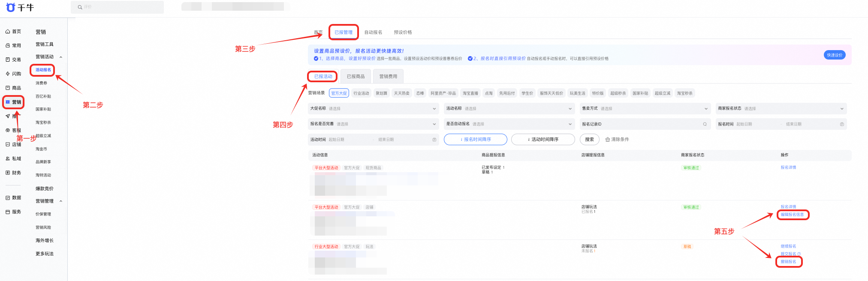Select the 先用后付 scene filter
Viewport: 868px width, 281px height.
(507, 93)
